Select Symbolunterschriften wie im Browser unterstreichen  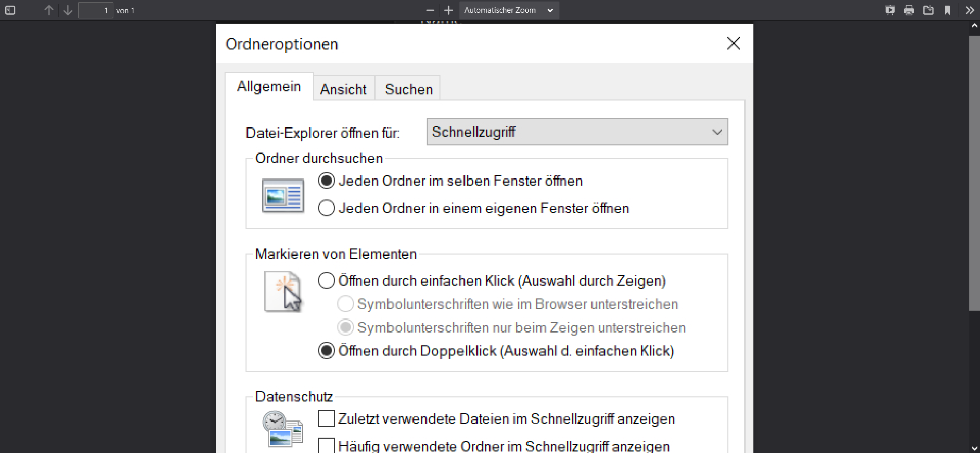pos(508,304)
